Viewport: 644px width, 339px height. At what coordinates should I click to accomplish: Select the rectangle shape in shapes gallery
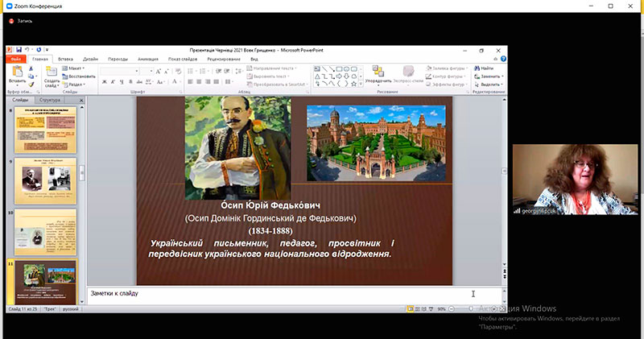(339, 69)
